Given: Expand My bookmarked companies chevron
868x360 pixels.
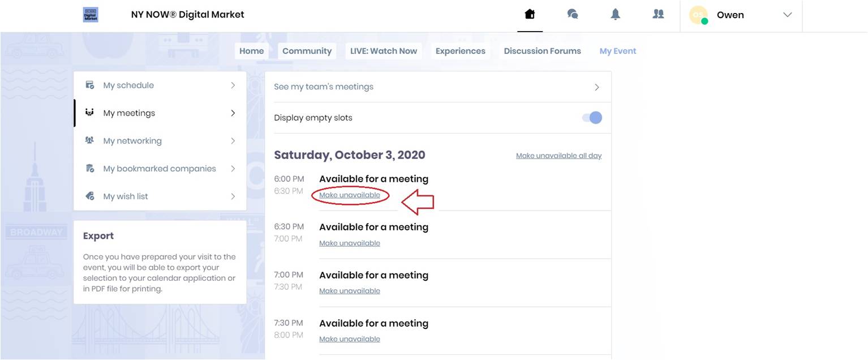Looking at the screenshot, I should (x=233, y=168).
